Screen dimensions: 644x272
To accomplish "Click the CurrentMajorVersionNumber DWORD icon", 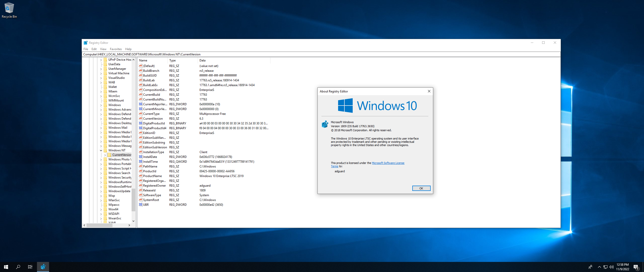I will 141,104.
